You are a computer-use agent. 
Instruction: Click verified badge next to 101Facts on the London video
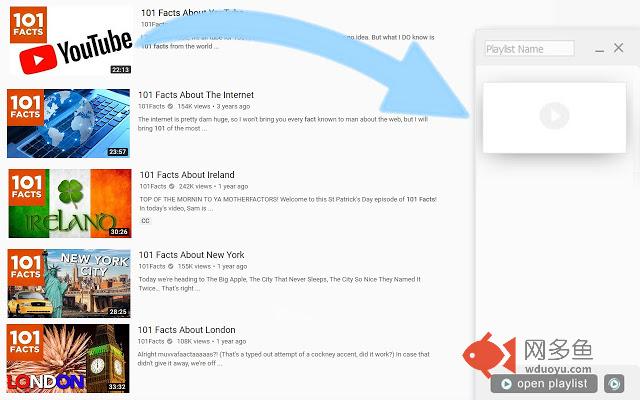(x=169, y=341)
